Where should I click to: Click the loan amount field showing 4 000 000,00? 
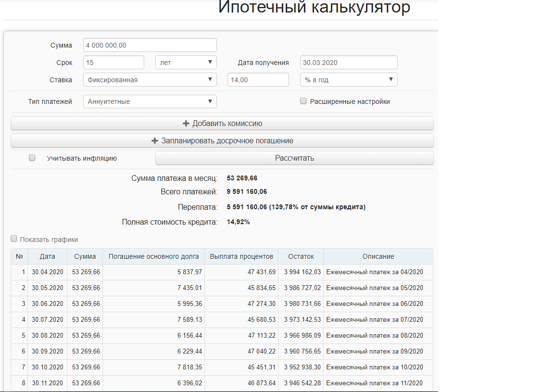coord(150,45)
